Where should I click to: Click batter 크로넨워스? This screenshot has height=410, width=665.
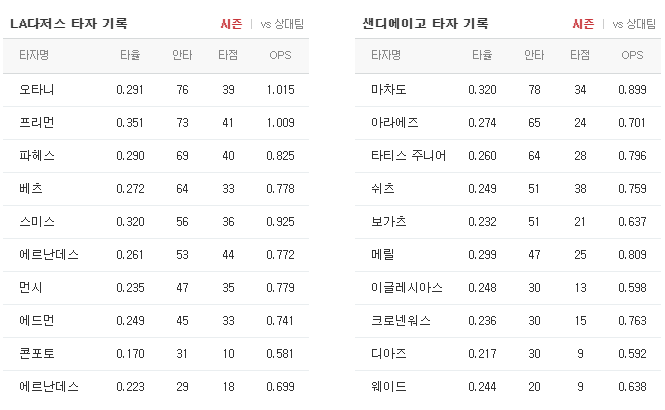[401, 321]
